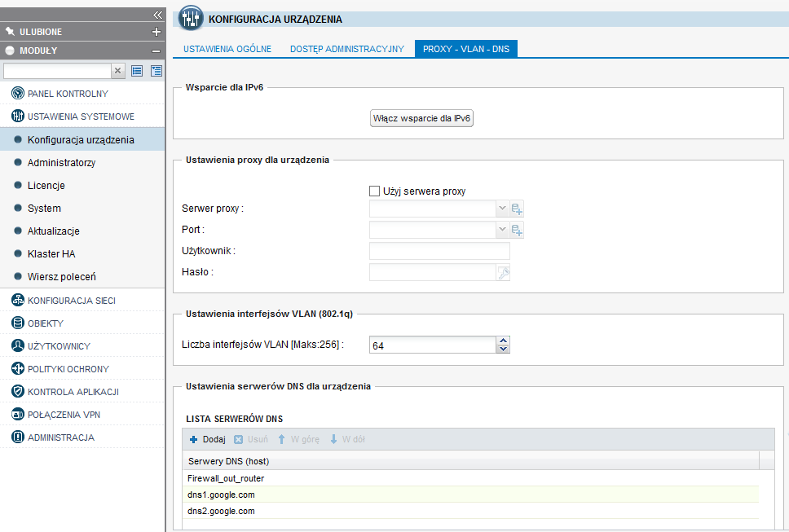The width and height of the screenshot is (789, 532).
Task: Add favorite with plus icon in ULUBIONE
Action: tap(156, 32)
